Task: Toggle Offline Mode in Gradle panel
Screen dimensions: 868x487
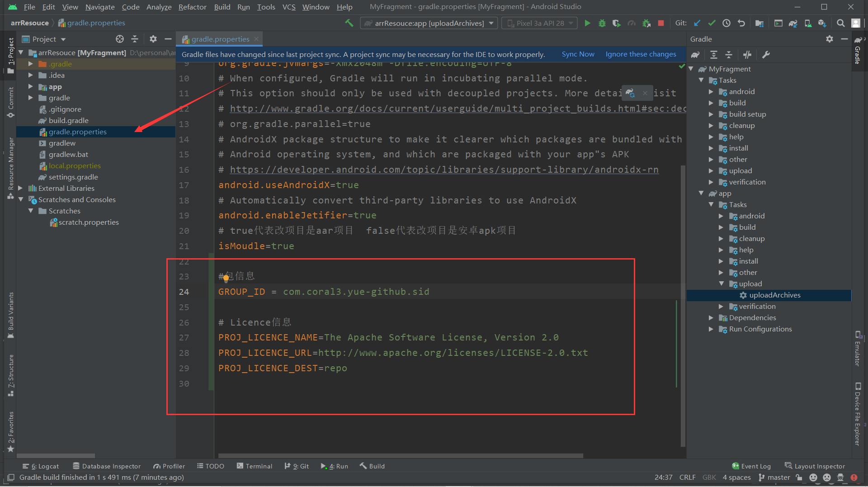Action: tap(747, 55)
